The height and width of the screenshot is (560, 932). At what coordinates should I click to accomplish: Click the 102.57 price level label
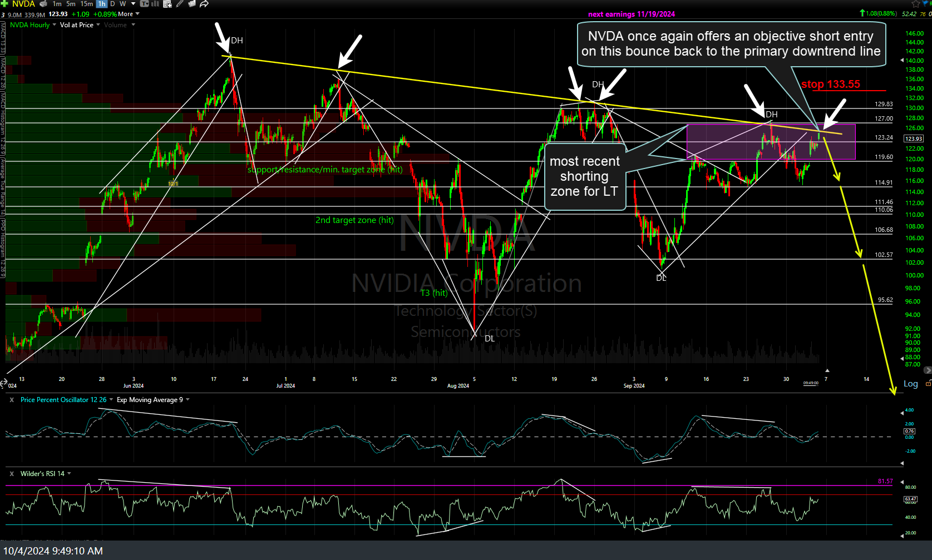(884, 255)
